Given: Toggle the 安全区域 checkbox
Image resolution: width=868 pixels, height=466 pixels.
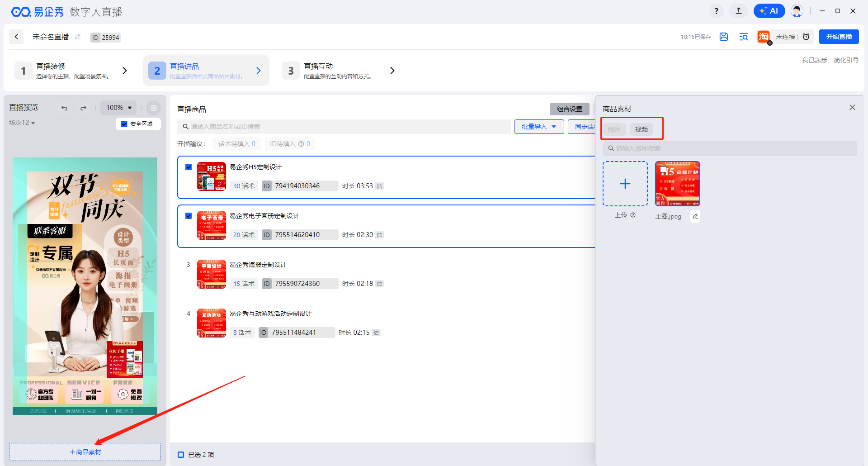Looking at the screenshot, I should pyautogui.click(x=124, y=124).
